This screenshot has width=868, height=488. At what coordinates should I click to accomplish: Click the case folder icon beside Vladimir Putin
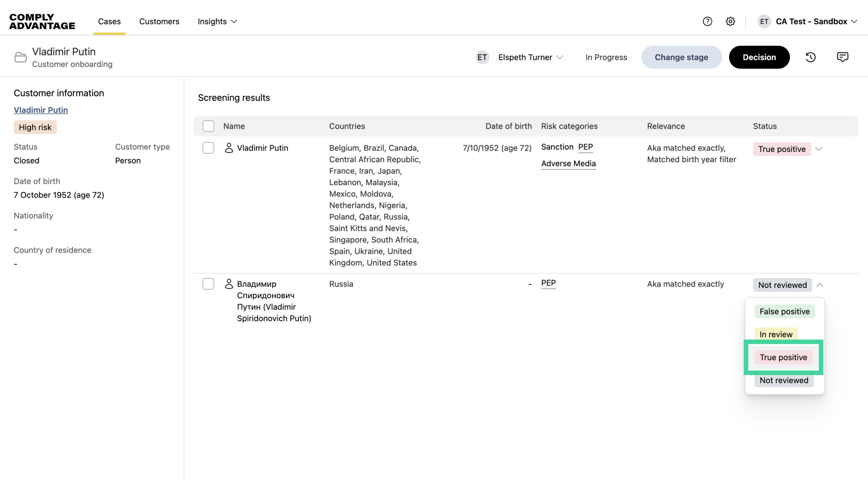pyautogui.click(x=20, y=57)
